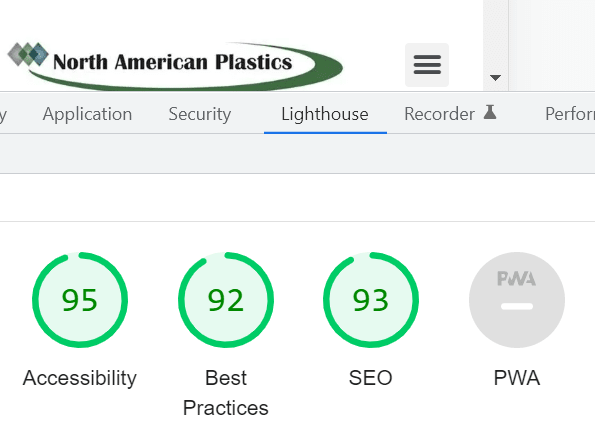Click the Recorder experimental flask icon
Screen dimensions: 595x438
[x=490, y=112]
